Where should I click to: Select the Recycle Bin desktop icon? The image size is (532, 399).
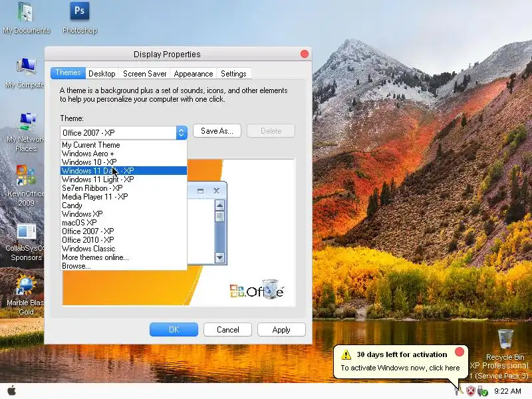[x=505, y=344]
